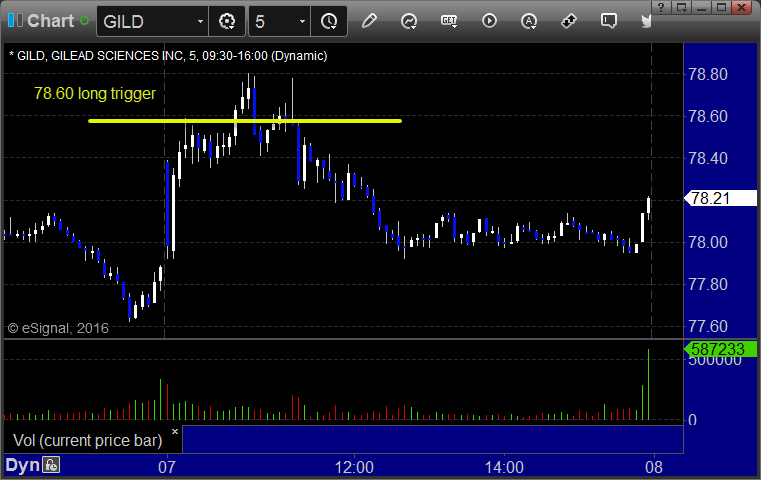Open the time template clock menu
This screenshot has width=761, height=480.
pyautogui.click(x=329, y=21)
